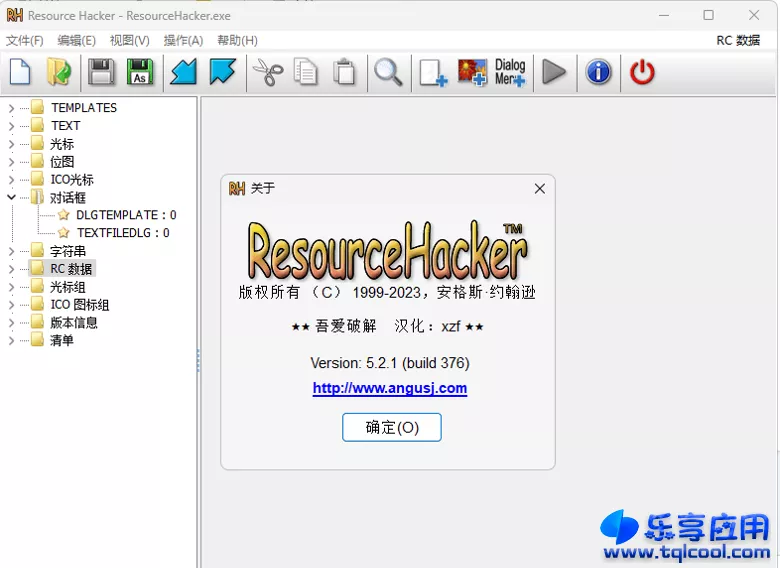Expand the 版本信息 tree node

tap(11, 323)
